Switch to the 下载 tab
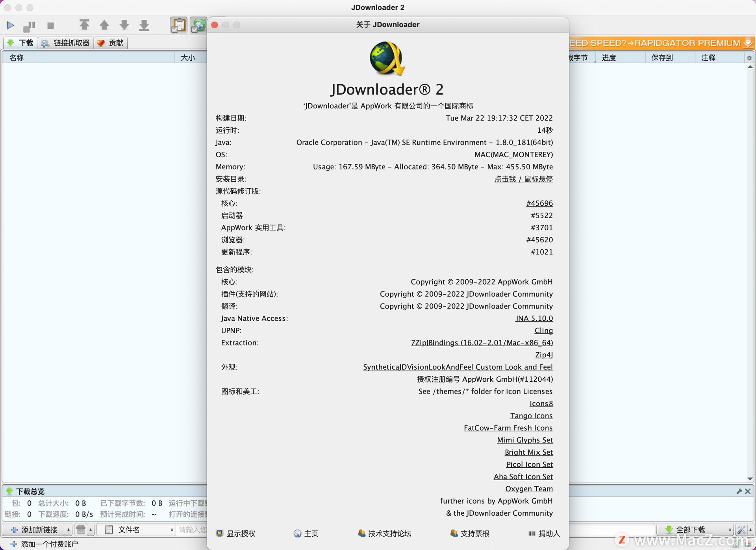The width and height of the screenshot is (756, 550). point(20,43)
